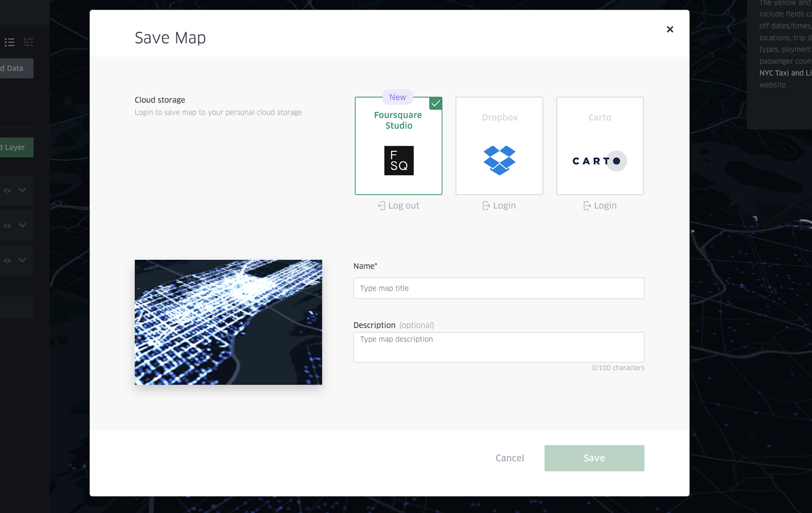
Task: Expand the second layer chevron
Action: tap(22, 225)
